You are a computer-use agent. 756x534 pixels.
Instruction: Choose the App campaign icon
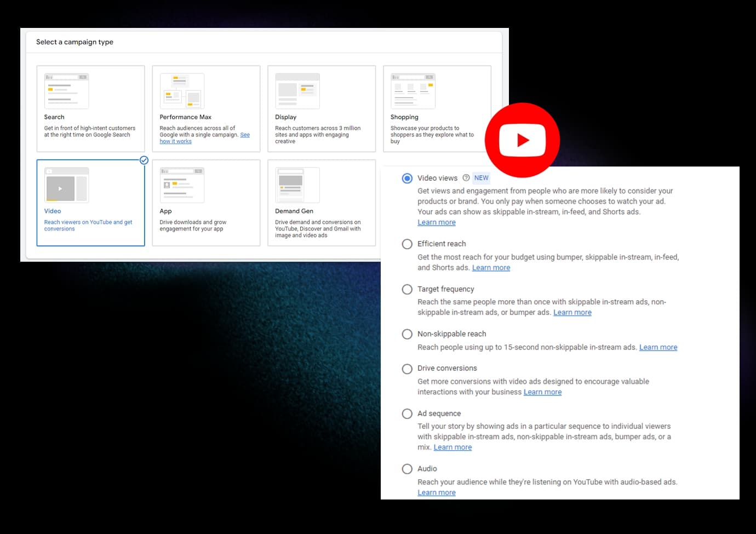[182, 186]
